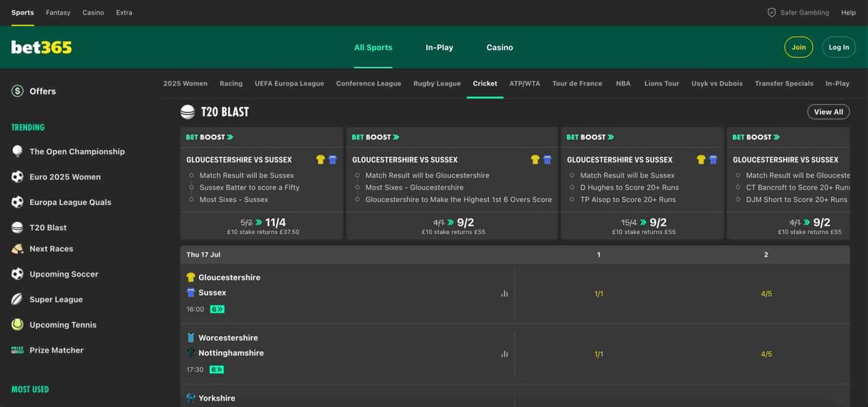This screenshot has width=868, height=407.
Task: Click the Gloucestershire yellow shirt icon in fixtures
Action: click(x=191, y=277)
